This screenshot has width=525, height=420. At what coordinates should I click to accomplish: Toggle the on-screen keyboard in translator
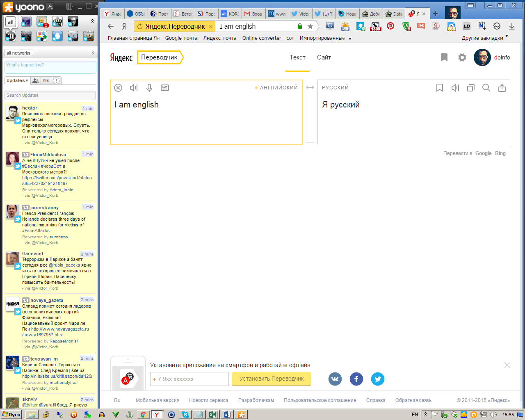click(x=165, y=88)
